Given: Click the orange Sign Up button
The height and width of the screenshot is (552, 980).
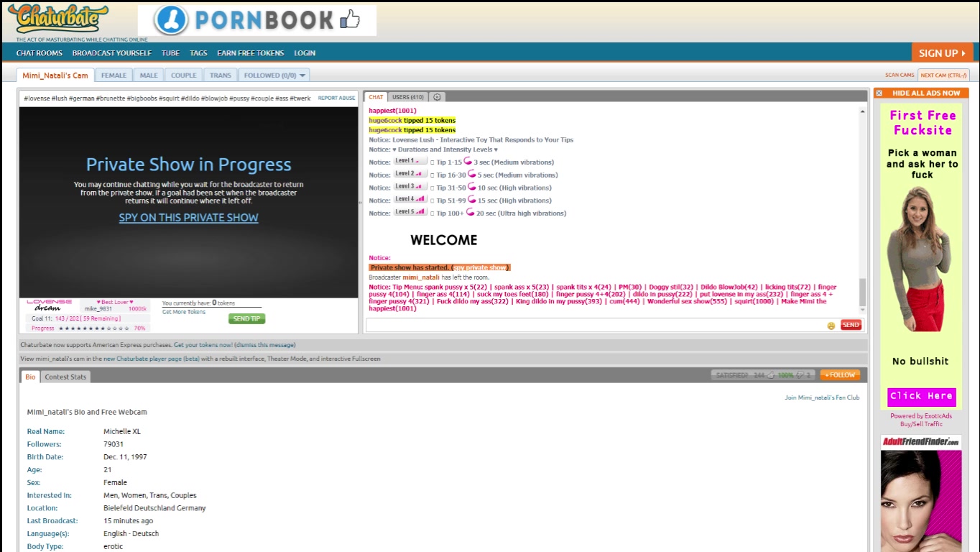Looking at the screenshot, I should (x=942, y=52).
